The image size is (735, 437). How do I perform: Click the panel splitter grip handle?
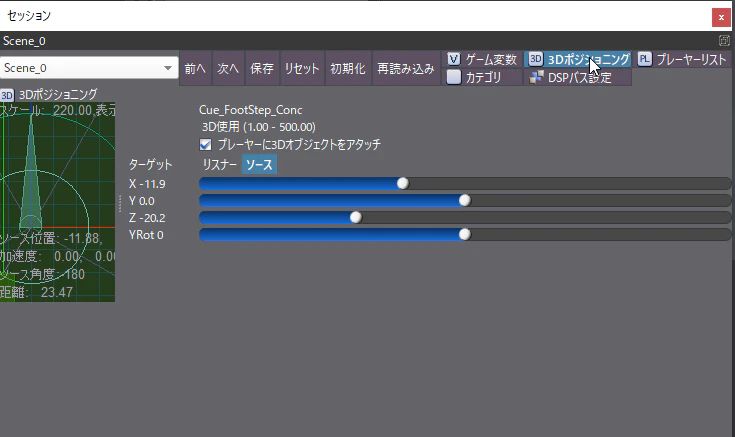120,203
